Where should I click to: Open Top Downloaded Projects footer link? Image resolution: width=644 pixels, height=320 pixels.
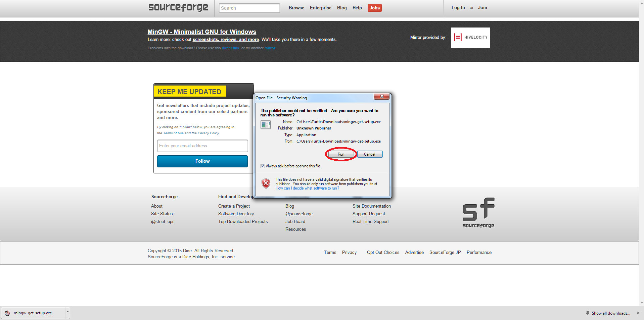pyautogui.click(x=243, y=222)
